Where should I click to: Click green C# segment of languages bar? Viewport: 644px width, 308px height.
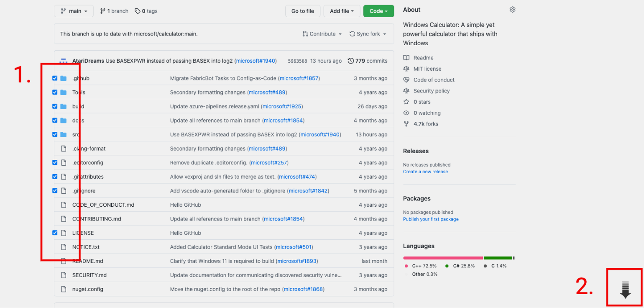coord(498,258)
